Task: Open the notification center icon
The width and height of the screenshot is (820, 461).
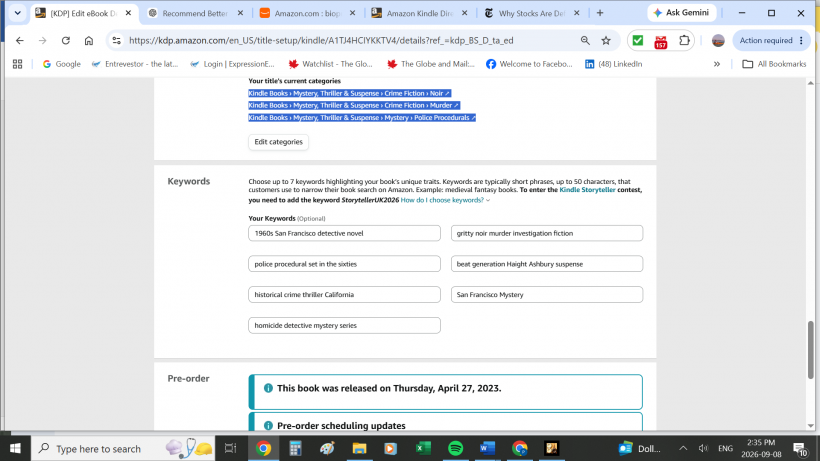Action: (800, 448)
